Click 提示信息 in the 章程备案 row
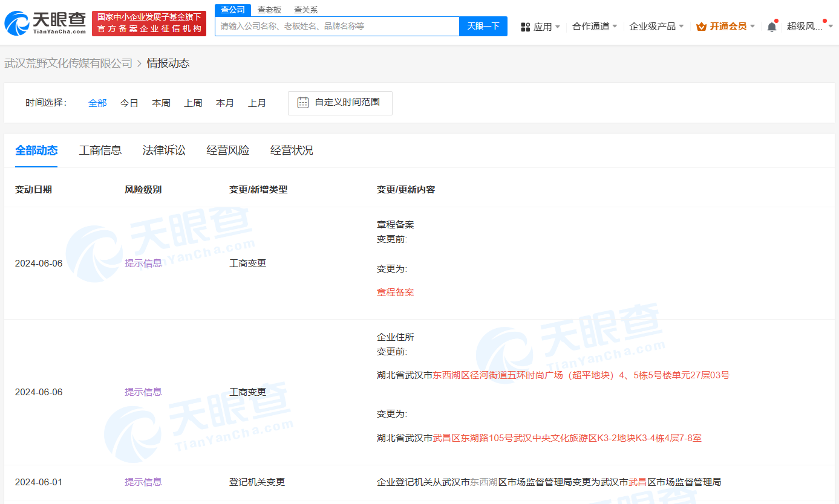Screen dimensions: 839x504 [x=143, y=263]
